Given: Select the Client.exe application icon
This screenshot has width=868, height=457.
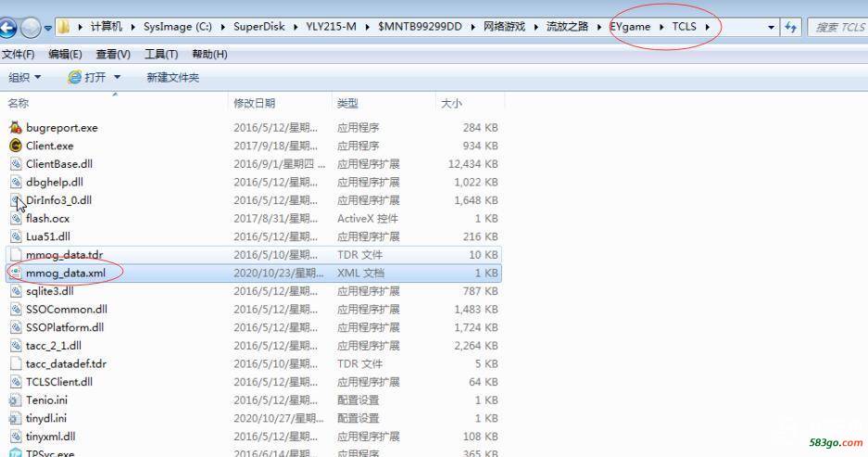Looking at the screenshot, I should coord(16,146).
